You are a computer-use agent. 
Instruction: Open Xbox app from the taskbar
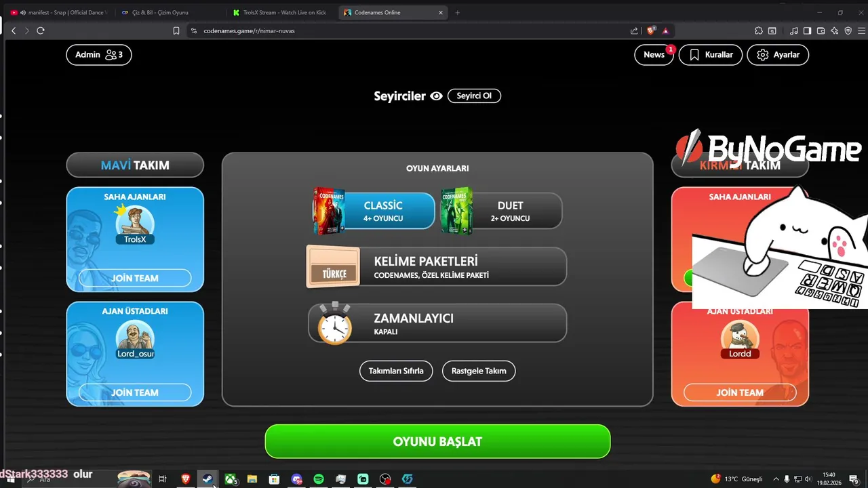[x=231, y=479]
